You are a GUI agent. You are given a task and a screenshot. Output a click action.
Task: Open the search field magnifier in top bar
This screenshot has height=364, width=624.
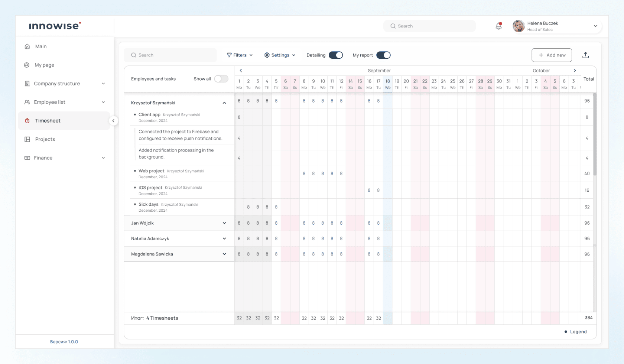(393, 26)
